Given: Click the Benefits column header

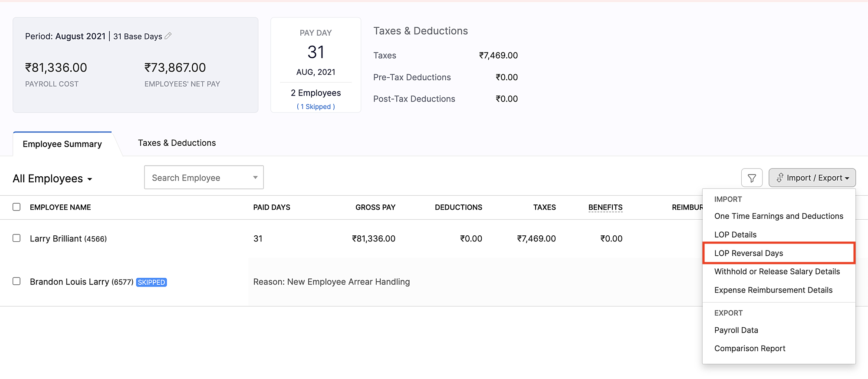Looking at the screenshot, I should coord(605,208).
